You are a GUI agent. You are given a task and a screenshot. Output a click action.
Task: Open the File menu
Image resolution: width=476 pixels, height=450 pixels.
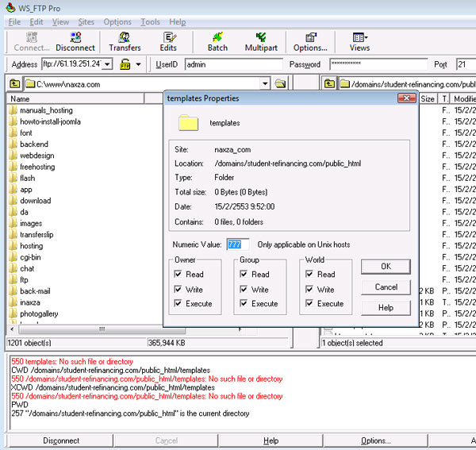pos(14,22)
